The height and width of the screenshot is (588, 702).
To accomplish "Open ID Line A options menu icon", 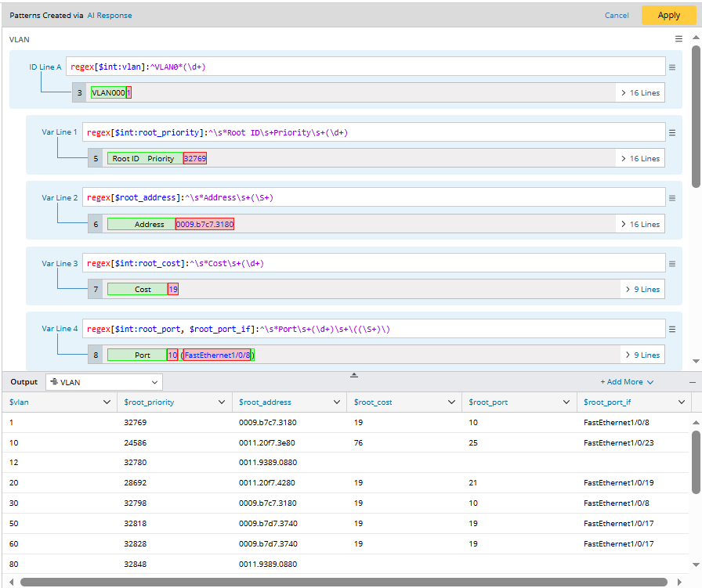I will point(672,67).
